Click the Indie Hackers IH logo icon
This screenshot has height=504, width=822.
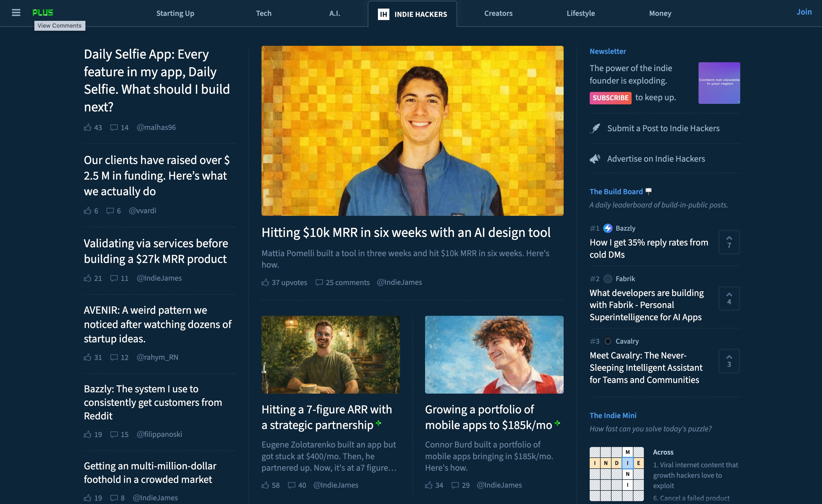pyautogui.click(x=383, y=14)
